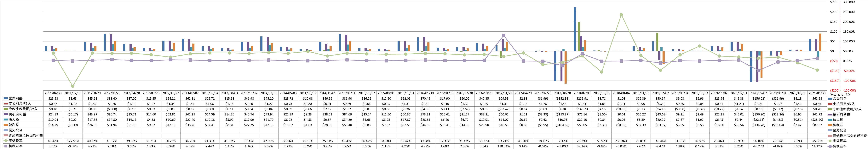The image size is (868, 149).
Task: Click the blue 営業利益 swatch in left table legend
Action: [6, 98]
